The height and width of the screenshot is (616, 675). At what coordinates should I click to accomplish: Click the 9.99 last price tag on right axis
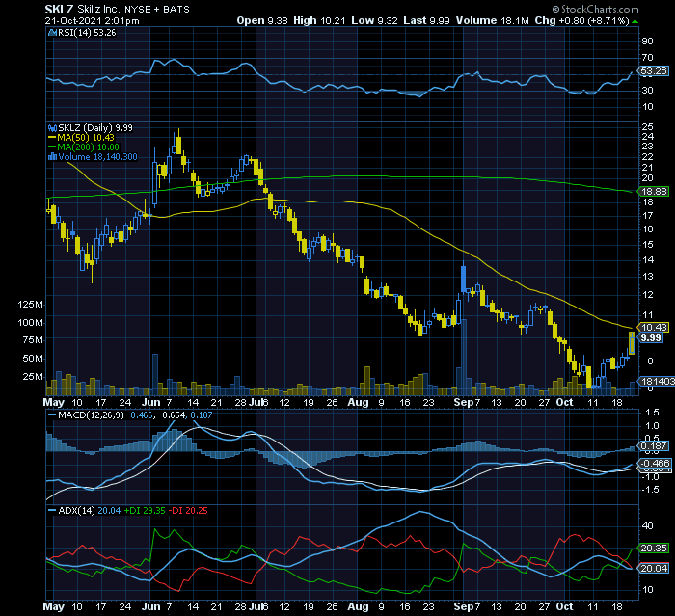(x=651, y=337)
